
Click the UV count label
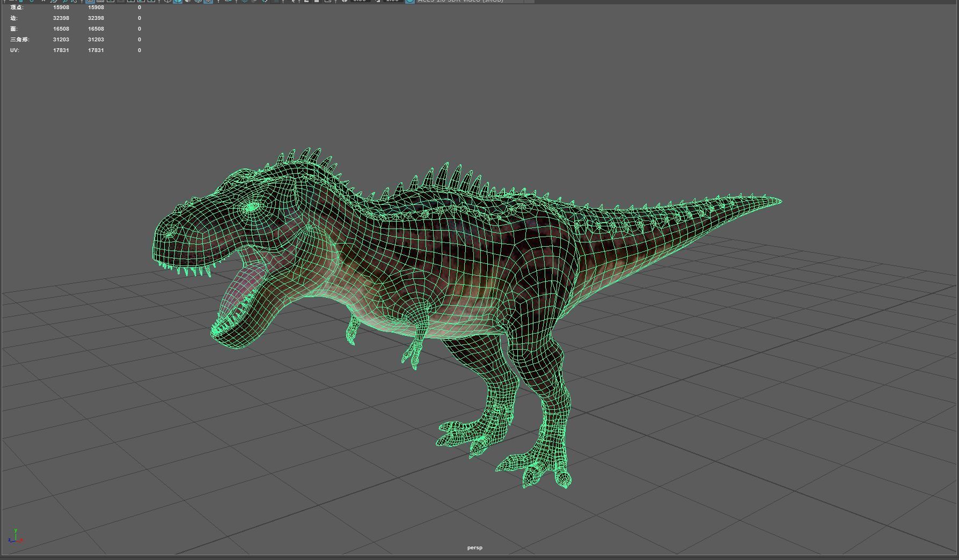14,50
